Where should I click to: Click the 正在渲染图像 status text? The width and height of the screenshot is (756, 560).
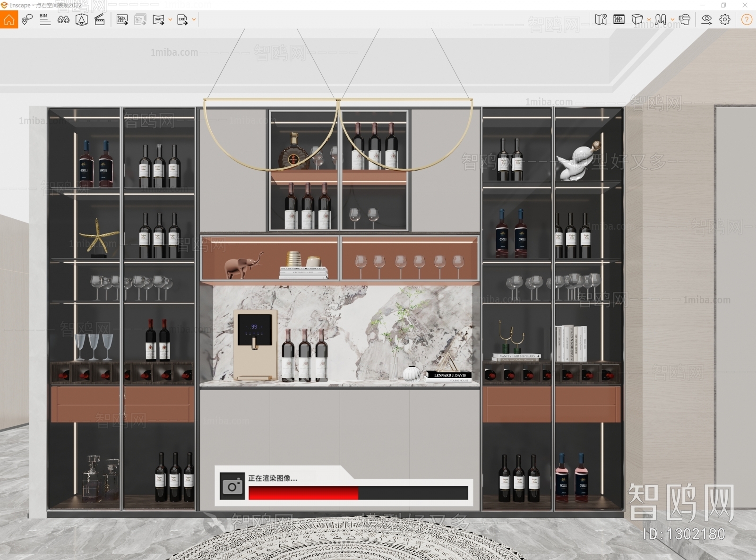pyautogui.click(x=273, y=478)
